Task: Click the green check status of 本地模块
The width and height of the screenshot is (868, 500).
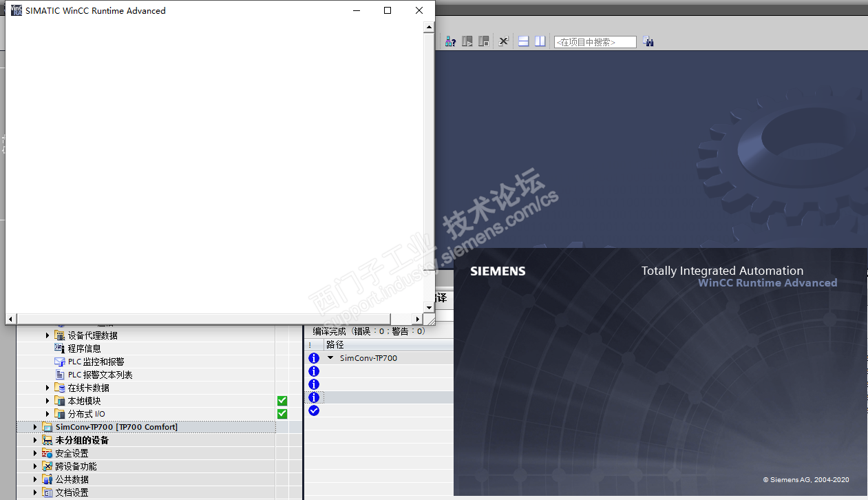Action: pyautogui.click(x=282, y=401)
